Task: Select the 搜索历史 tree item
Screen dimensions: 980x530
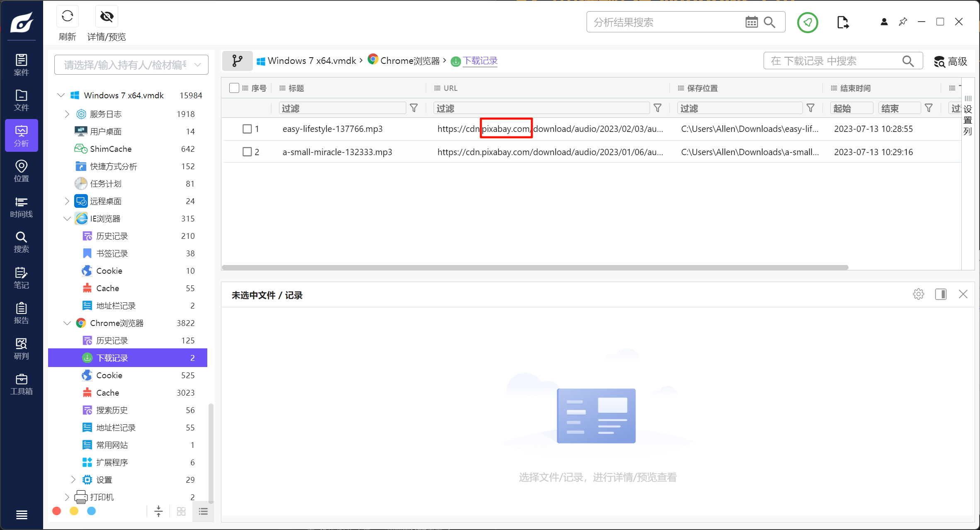Action: [112, 410]
